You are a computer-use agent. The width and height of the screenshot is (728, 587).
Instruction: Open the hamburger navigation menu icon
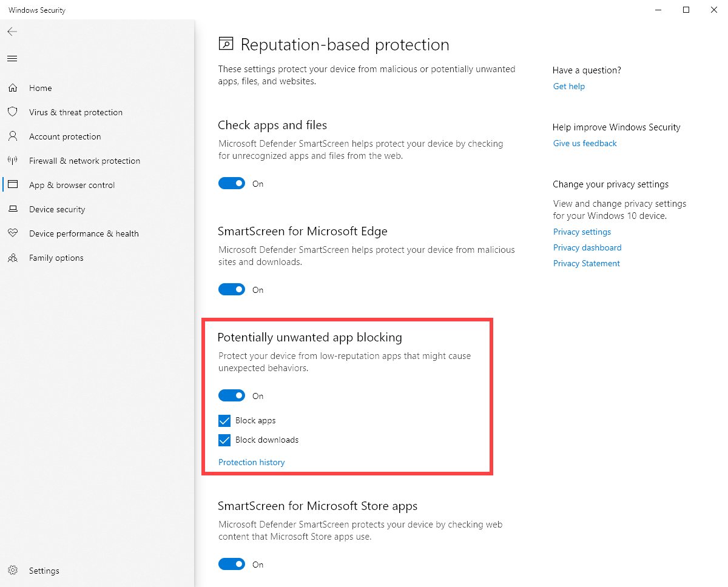[x=12, y=59]
